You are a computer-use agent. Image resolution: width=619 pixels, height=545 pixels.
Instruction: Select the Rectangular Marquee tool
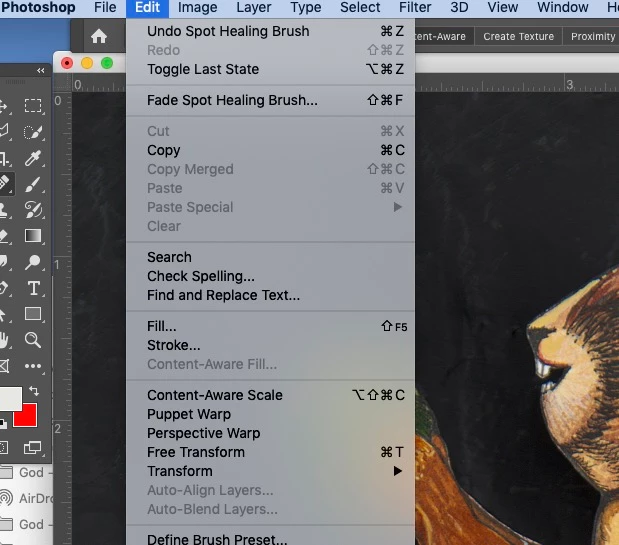(33, 106)
